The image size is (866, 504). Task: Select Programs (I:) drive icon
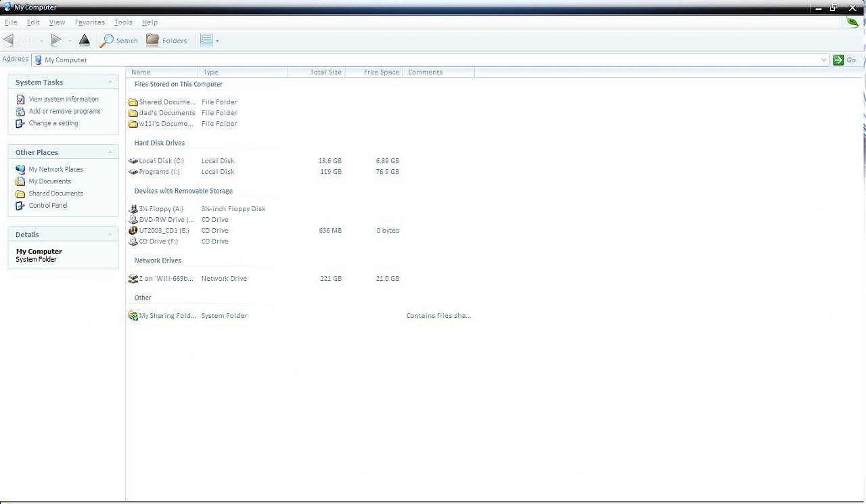[x=133, y=172]
